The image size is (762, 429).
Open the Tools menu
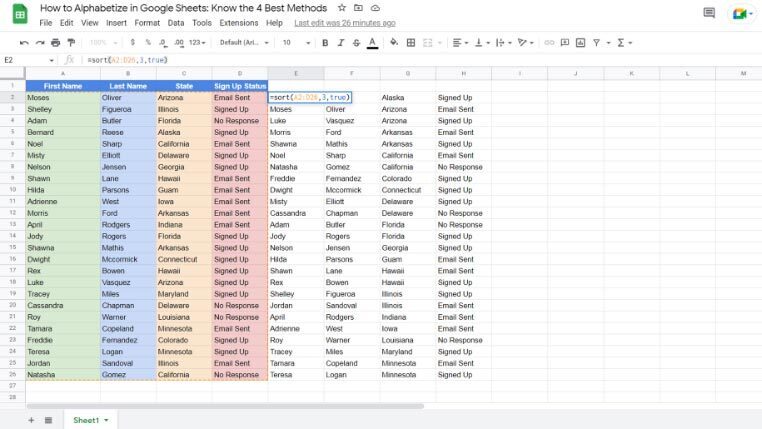tap(202, 23)
